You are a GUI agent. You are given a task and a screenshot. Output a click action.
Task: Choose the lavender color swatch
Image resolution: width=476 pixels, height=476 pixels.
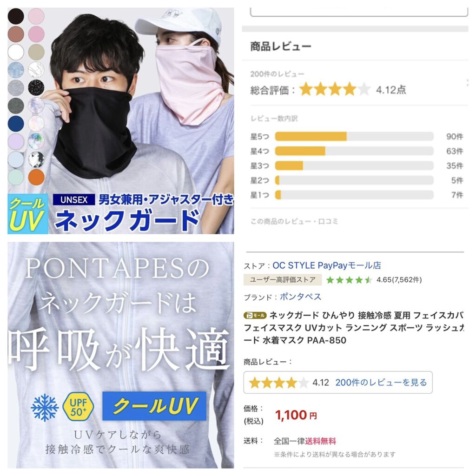16,141
